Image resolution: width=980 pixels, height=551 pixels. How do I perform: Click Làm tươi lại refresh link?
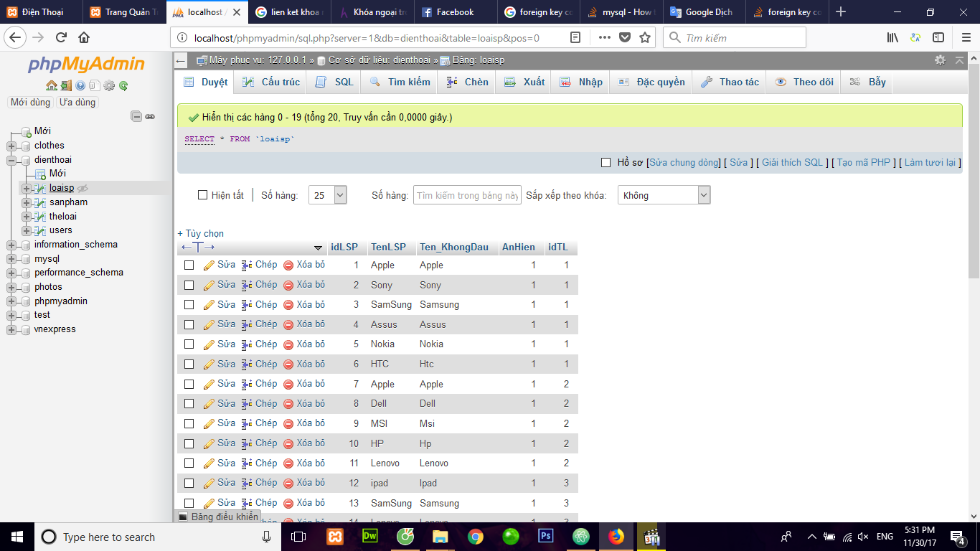coord(930,163)
